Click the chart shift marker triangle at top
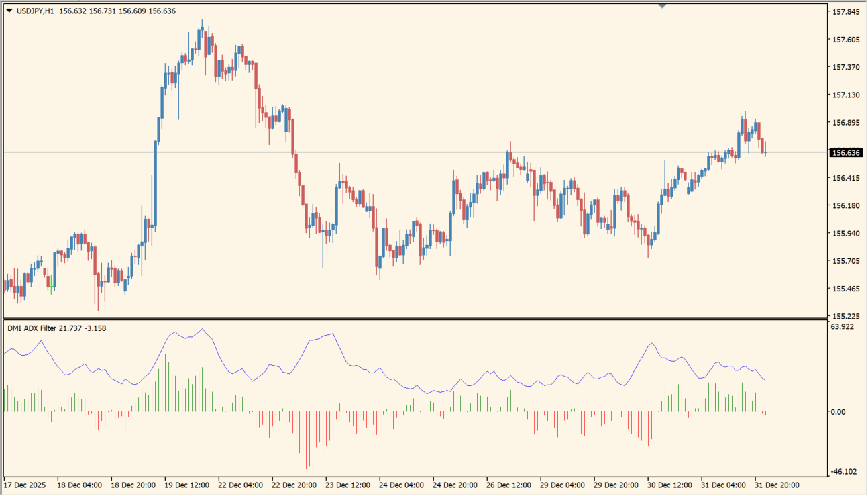Screen dimensions: 868x496 coord(662,6)
